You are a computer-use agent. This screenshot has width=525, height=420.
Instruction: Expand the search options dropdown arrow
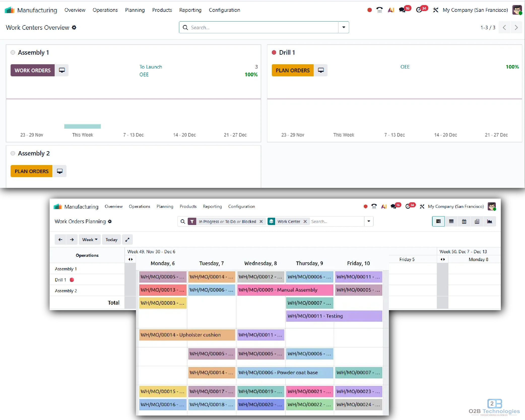click(369, 221)
